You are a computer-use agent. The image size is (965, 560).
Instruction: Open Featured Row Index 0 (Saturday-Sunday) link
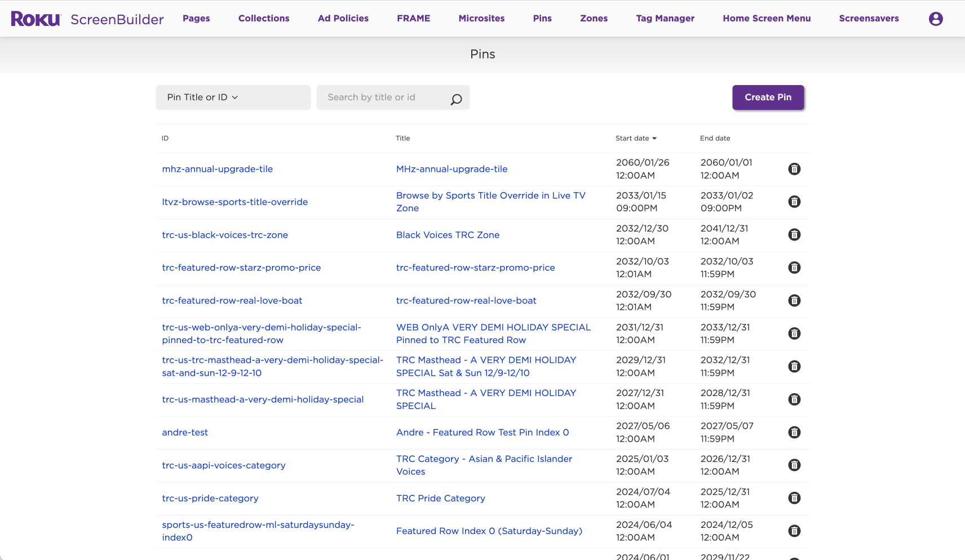[489, 531]
